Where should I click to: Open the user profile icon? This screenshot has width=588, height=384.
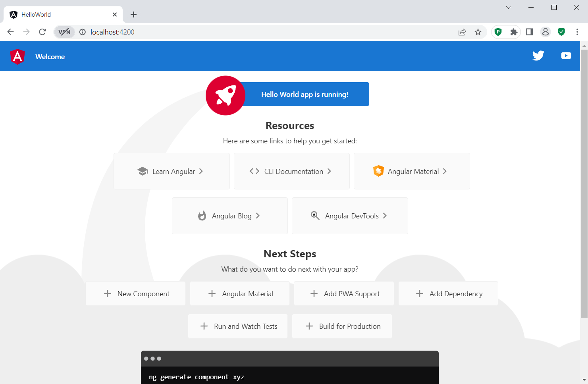[546, 32]
